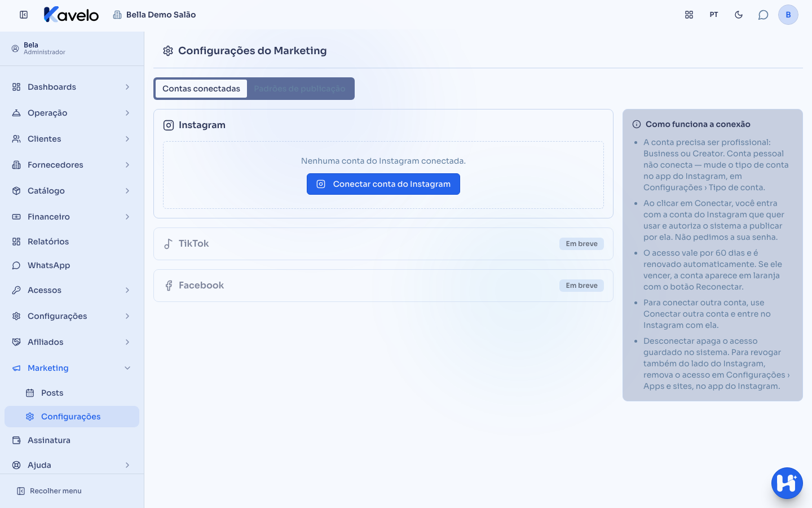Click the TikTok Em breve badge
The width and height of the screenshot is (812, 508).
(581, 244)
